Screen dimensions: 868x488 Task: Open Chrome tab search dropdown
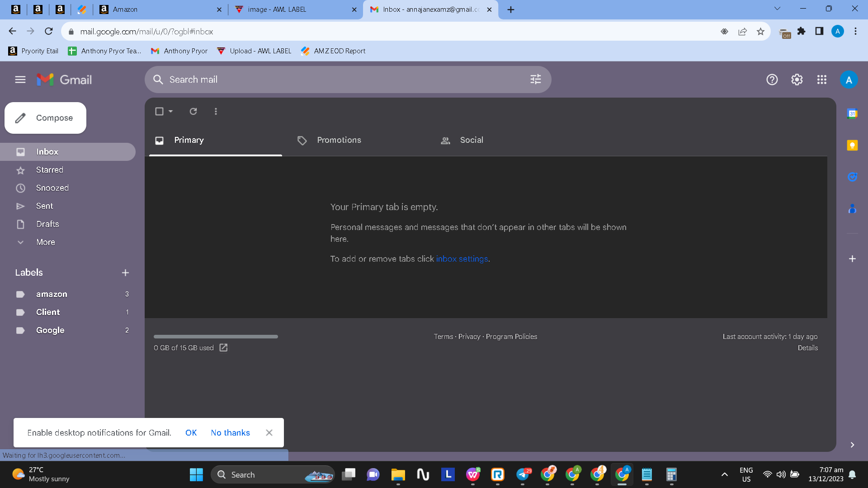pyautogui.click(x=777, y=9)
